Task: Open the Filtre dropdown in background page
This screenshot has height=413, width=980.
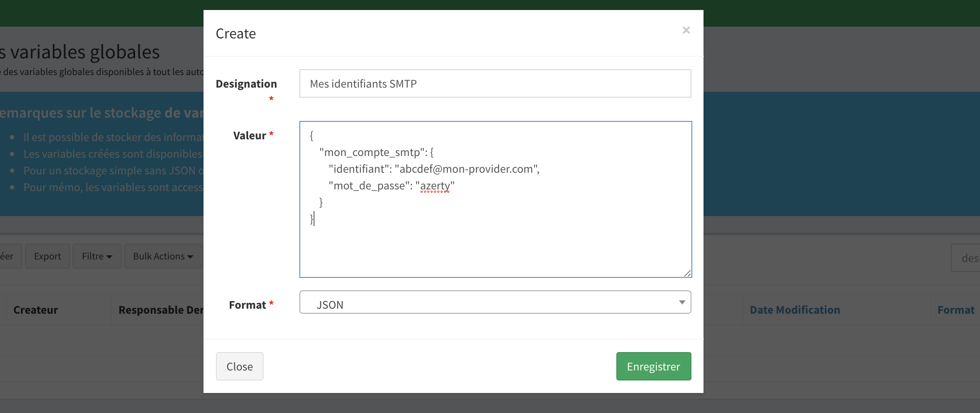Action: [x=97, y=256]
